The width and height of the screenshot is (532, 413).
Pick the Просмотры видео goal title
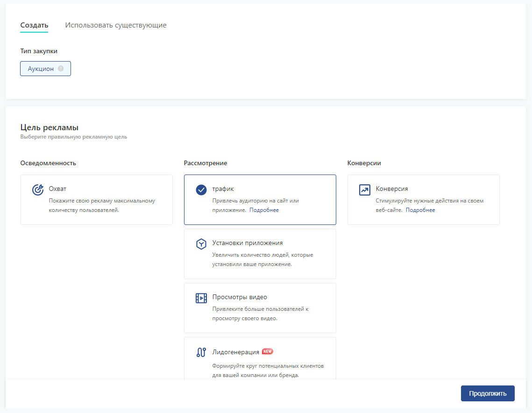[x=240, y=297]
